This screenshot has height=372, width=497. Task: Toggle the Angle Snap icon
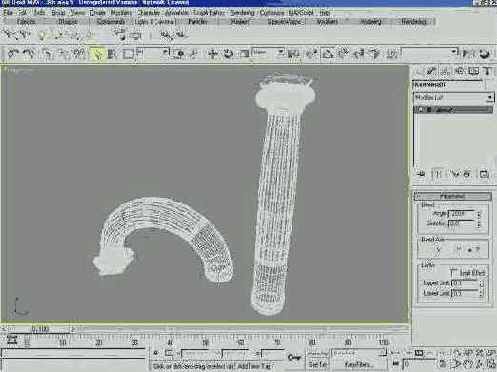(x=343, y=54)
